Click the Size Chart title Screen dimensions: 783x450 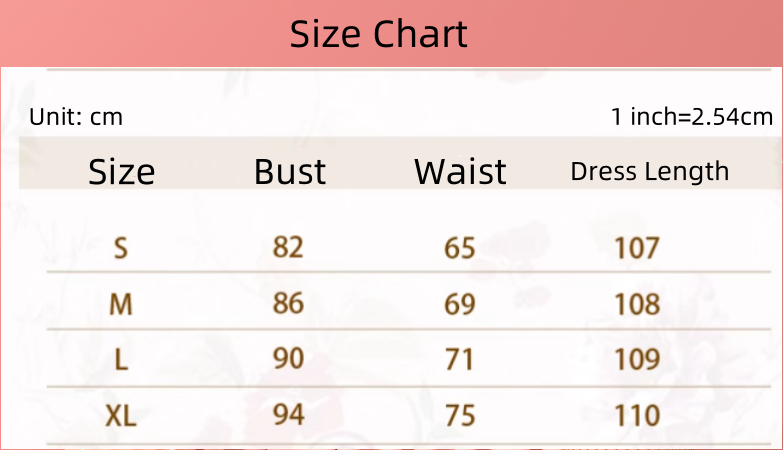pos(378,35)
